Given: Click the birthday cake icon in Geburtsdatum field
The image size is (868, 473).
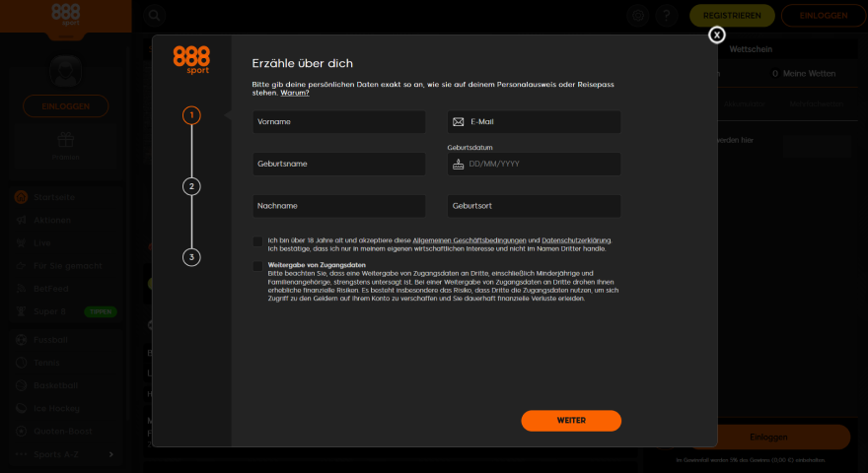Looking at the screenshot, I should pyautogui.click(x=459, y=164).
